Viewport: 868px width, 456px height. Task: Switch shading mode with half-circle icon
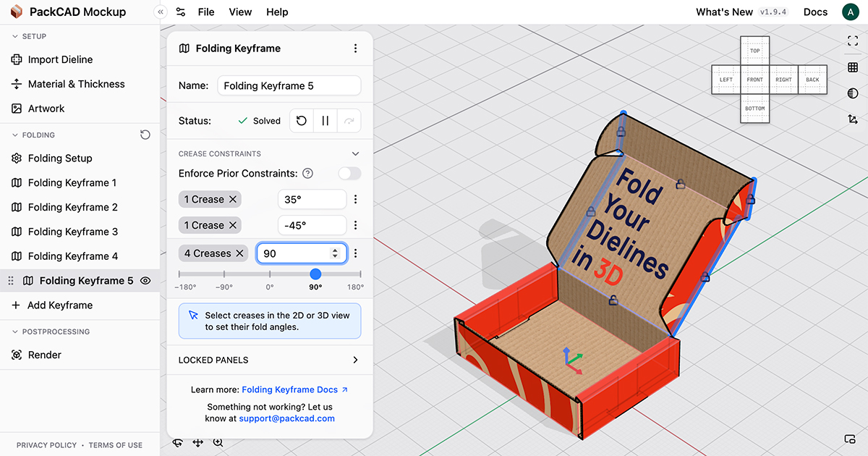(852, 93)
